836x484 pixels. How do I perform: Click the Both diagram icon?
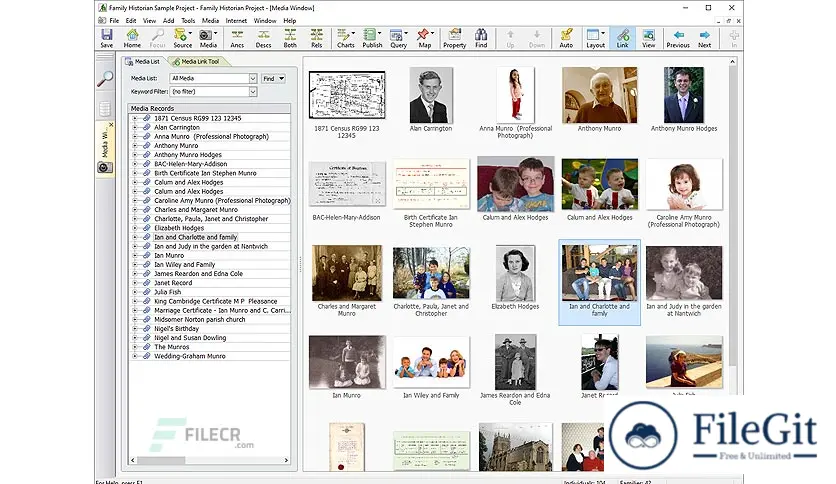pos(290,38)
